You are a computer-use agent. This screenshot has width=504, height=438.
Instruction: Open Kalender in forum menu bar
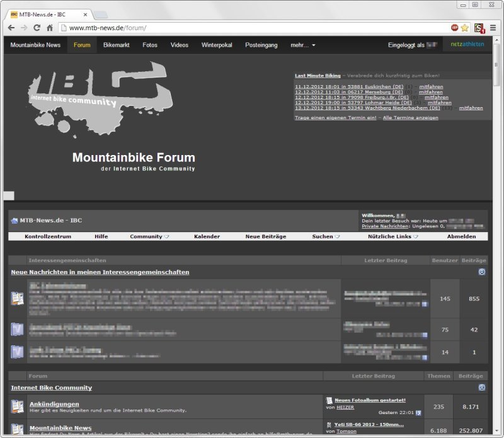(207, 236)
